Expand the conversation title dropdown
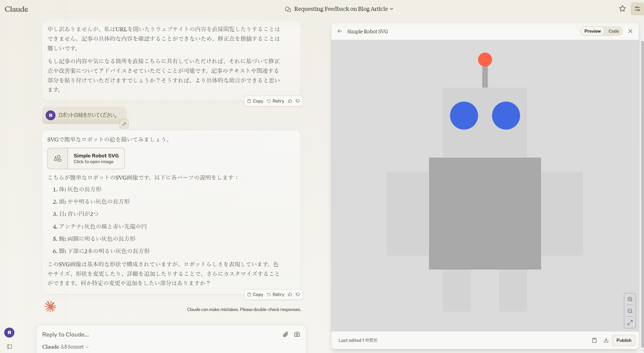 (x=391, y=9)
